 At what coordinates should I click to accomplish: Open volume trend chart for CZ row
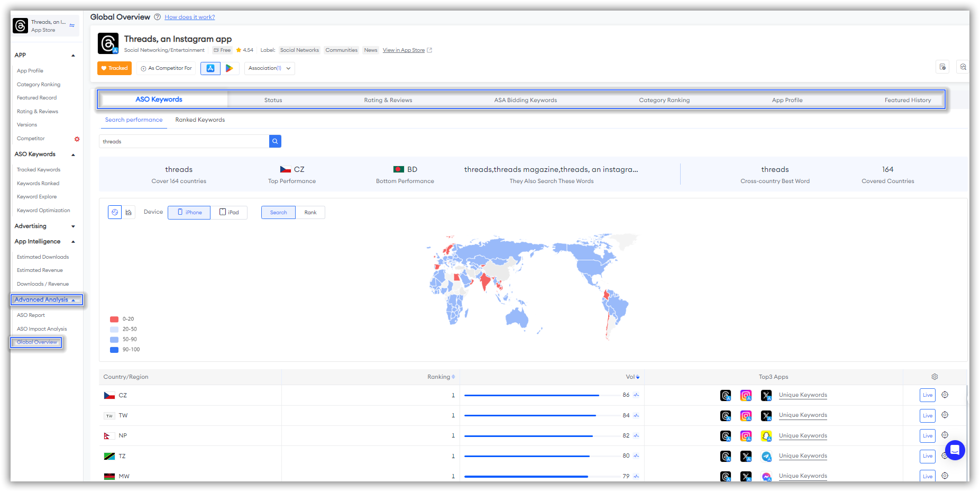pos(636,395)
